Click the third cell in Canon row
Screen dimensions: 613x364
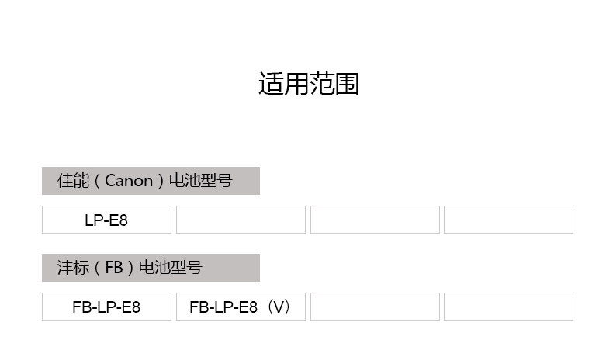click(375, 220)
